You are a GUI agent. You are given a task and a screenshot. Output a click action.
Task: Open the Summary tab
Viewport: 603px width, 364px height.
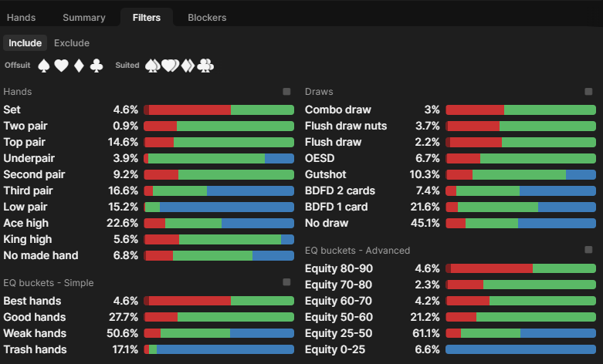click(84, 17)
